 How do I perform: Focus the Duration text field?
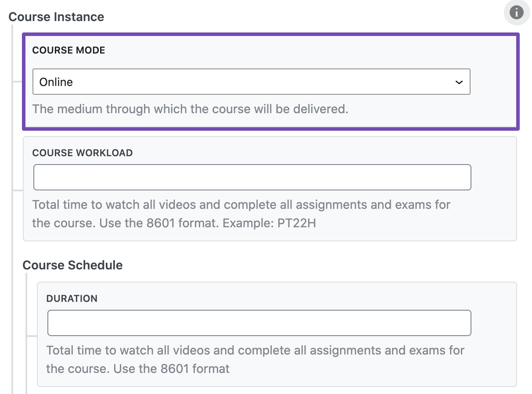point(259,323)
